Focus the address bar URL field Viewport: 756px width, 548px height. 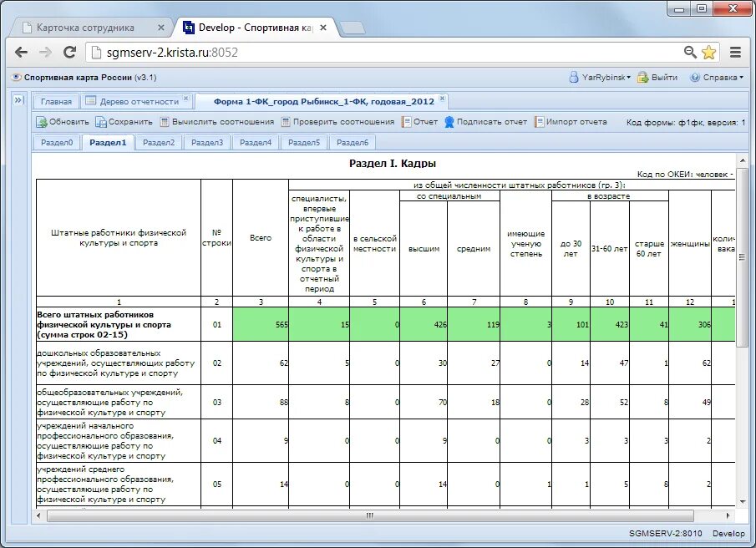pos(386,52)
